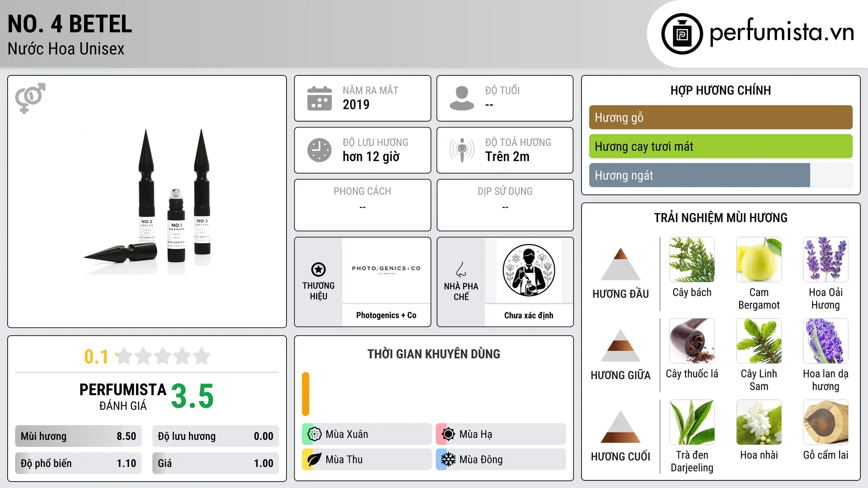Image resolution: width=868 pixels, height=488 pixels.
Task: Select the Hoa lan dạ hương note image
Action: click(x=826, y=341)
